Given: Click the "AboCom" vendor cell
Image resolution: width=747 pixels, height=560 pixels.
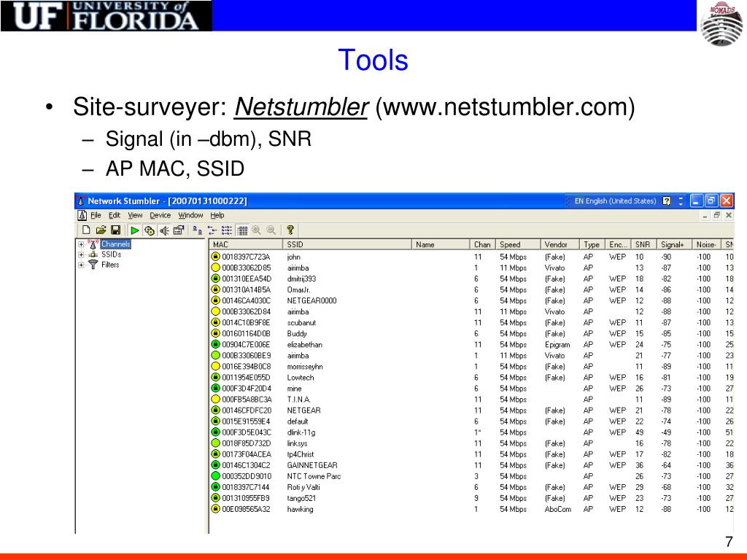Looking at the screenshot, I should click(x=558, y=508).
